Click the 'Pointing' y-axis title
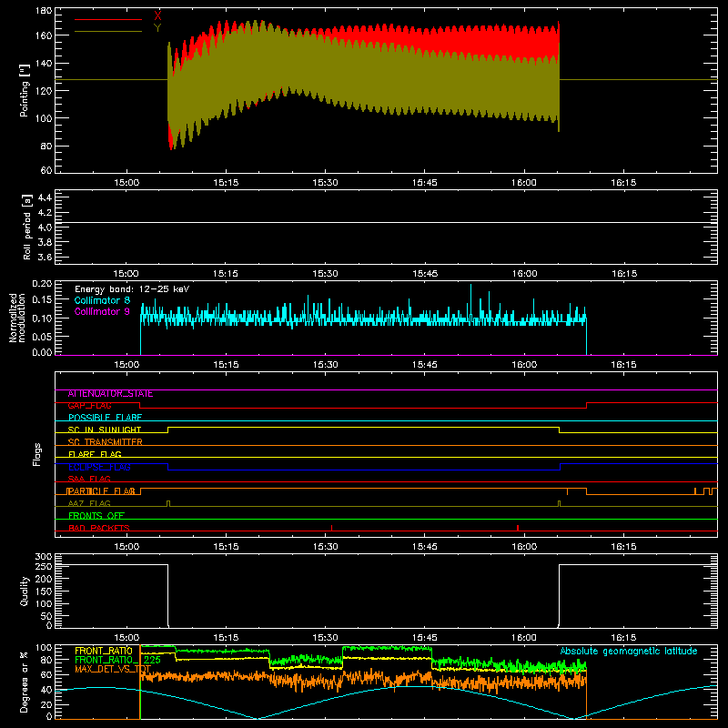This screenshot has height=728, width=728. point(25,90)
